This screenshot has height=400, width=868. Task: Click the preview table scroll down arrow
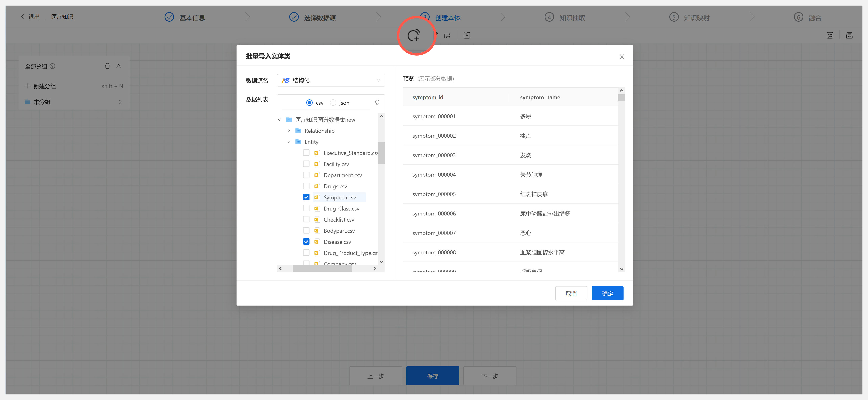coord(622,269)
